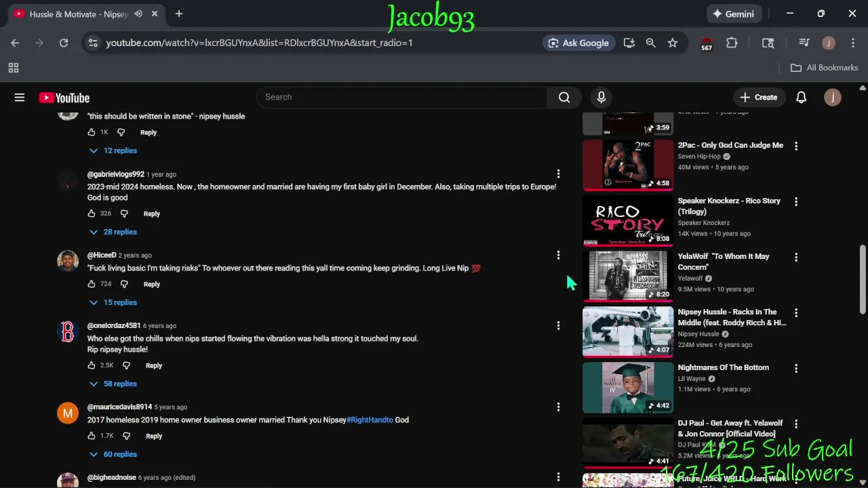Open All Bookmarks folder
The image size is (868, 488).
(x=825, y=68)
